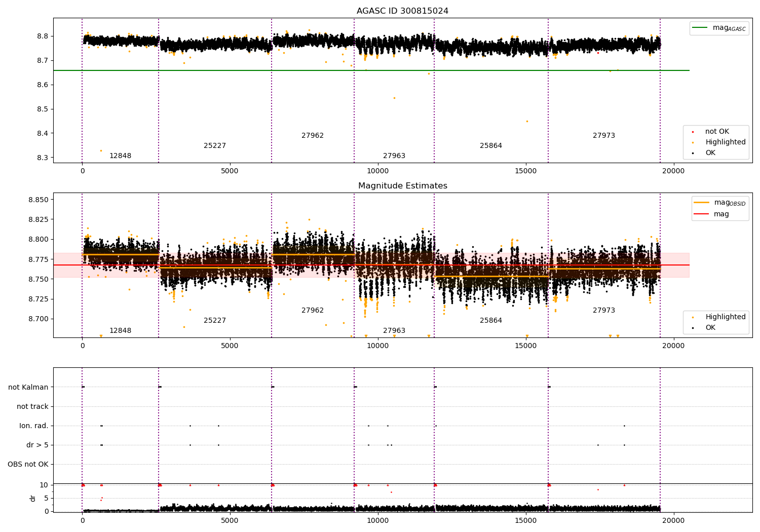The image size is (760, 532).
Task: Click the orange outlier point near 8.45
Action: click(527, 121)
